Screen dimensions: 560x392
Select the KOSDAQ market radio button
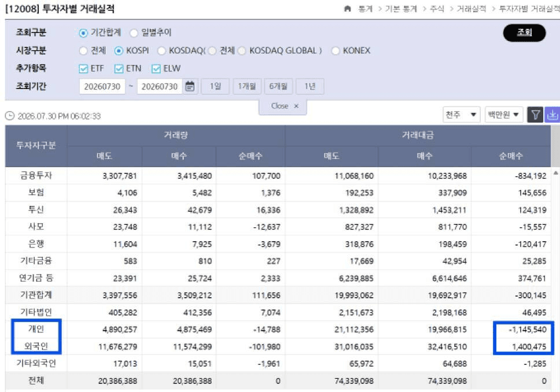coord(161,51)
